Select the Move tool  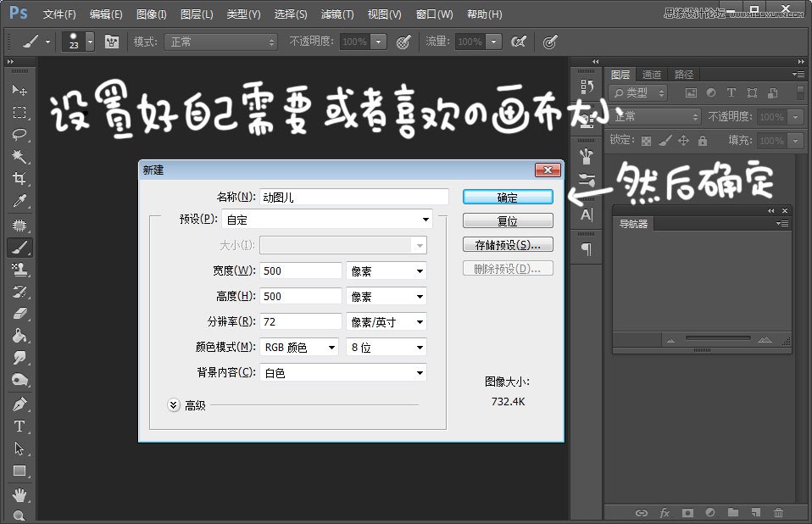[x=19, y=90]
